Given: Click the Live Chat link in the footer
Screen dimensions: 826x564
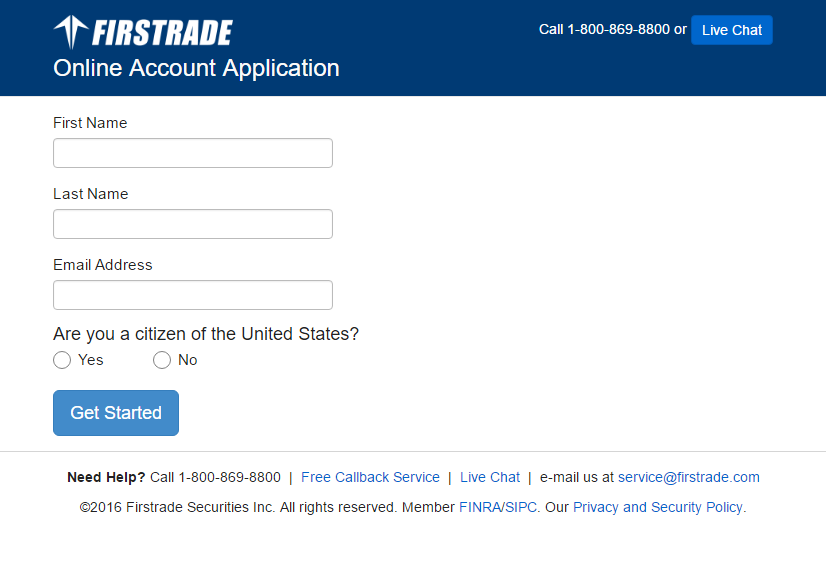Looking at the screenshot, I should point(490,477).
